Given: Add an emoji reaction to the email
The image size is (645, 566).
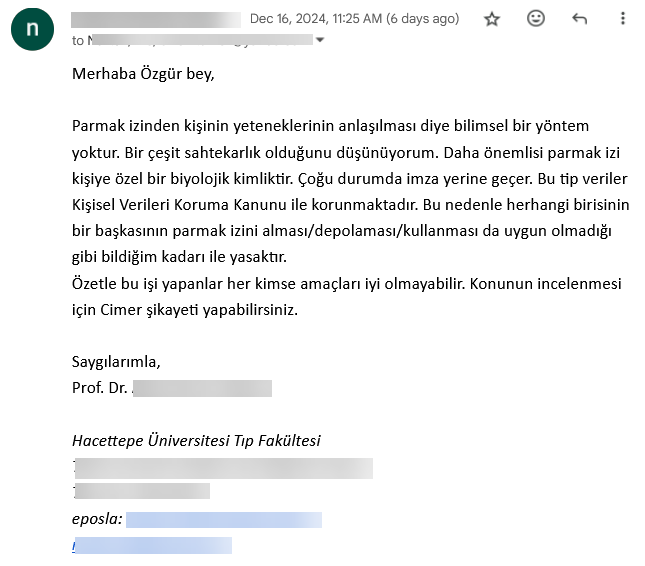Looking at the screenshot, I should click(536, 19).
